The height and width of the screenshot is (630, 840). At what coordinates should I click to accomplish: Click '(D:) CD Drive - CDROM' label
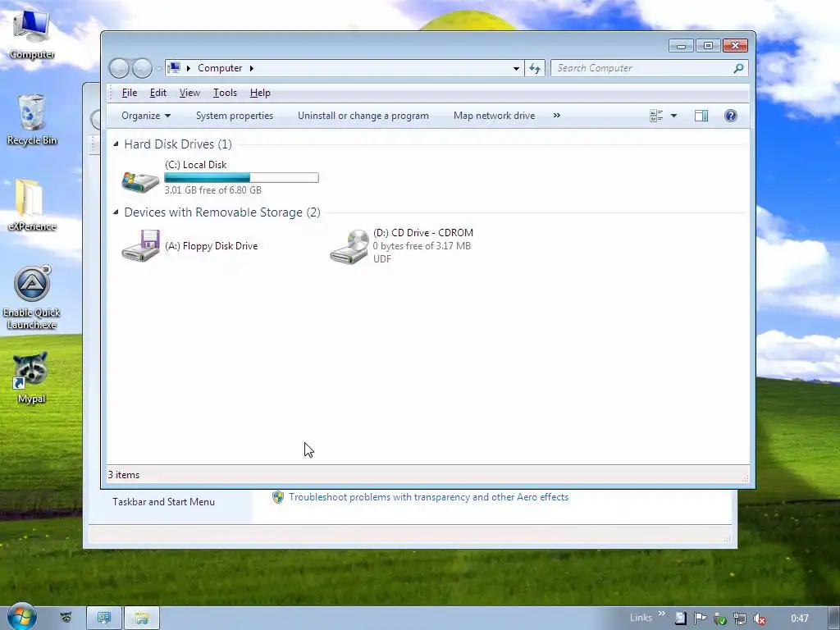click(x=423, y=233)
